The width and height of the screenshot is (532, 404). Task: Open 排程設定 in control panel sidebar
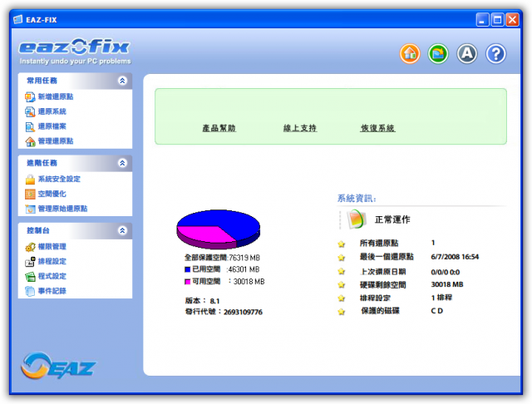tap(52, 262)
